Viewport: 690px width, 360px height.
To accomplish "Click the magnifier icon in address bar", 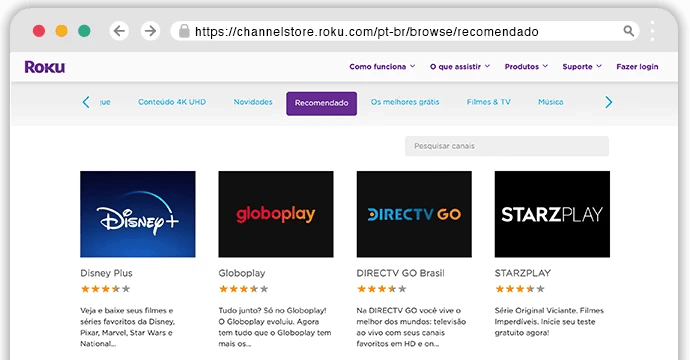I will coord(628,31).
